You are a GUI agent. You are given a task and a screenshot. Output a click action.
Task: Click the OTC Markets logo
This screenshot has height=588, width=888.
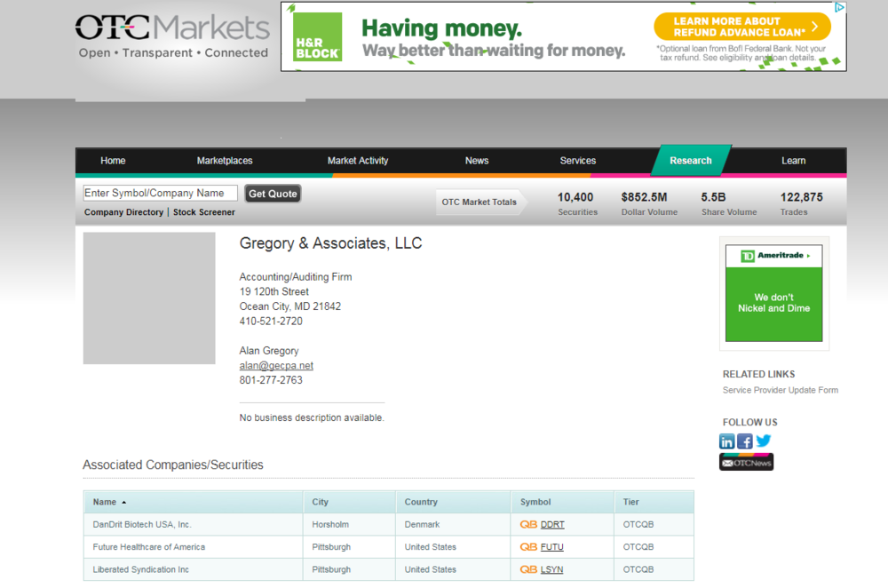[x=173, y=36]
